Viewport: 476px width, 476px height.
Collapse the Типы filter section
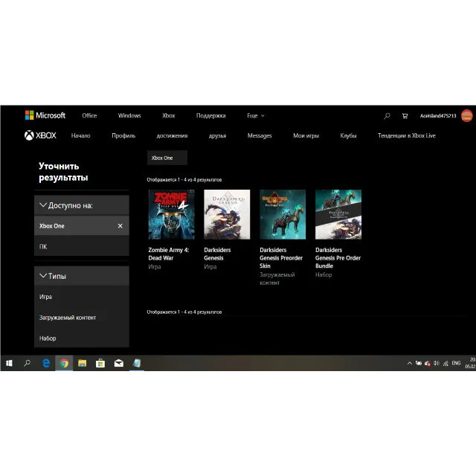click(82, 276)
